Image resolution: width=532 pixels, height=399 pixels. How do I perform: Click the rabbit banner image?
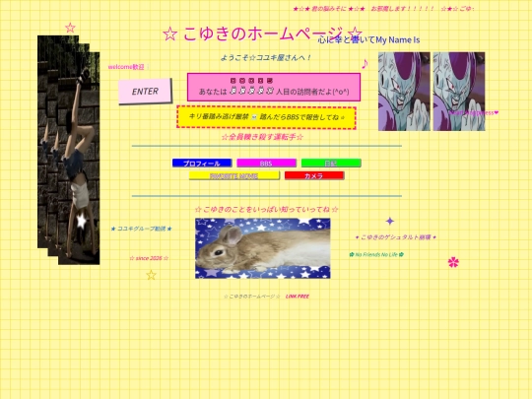click(263, 248)
